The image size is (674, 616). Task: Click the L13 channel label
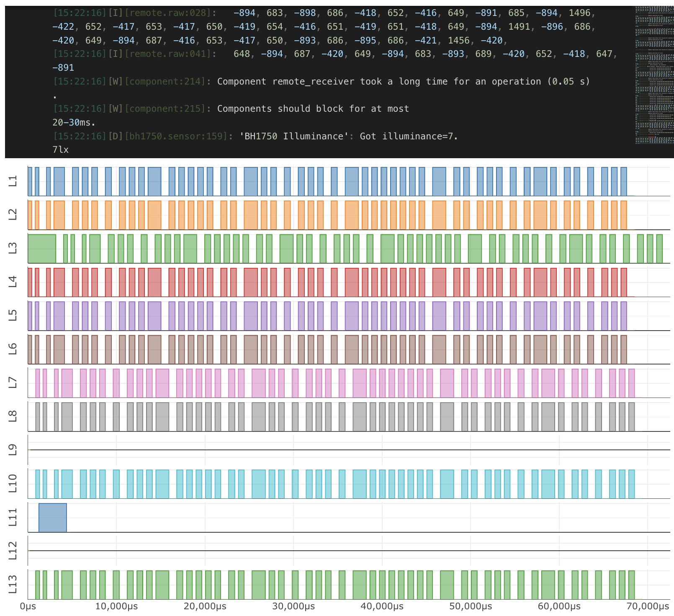[13, 584]
